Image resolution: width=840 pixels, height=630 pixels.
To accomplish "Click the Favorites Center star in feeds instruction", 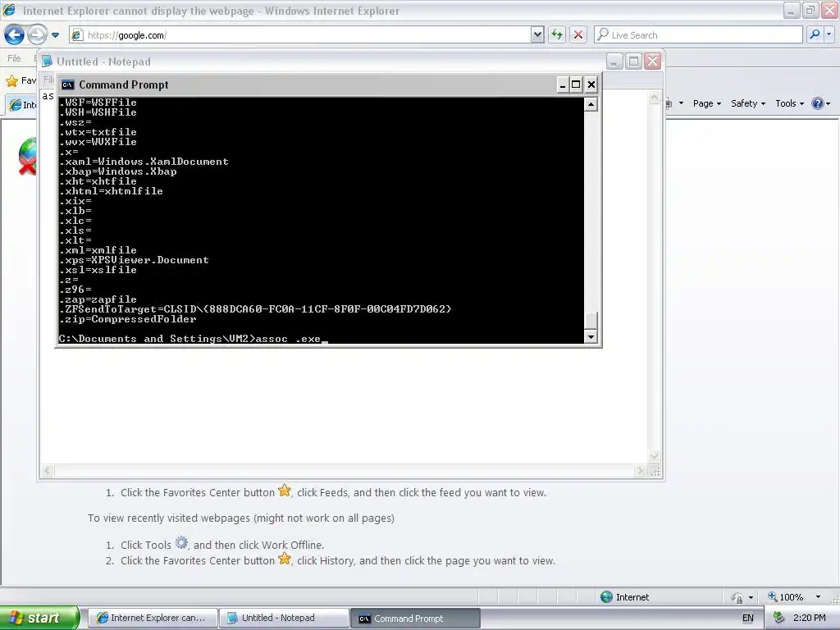I will [285, 491].
